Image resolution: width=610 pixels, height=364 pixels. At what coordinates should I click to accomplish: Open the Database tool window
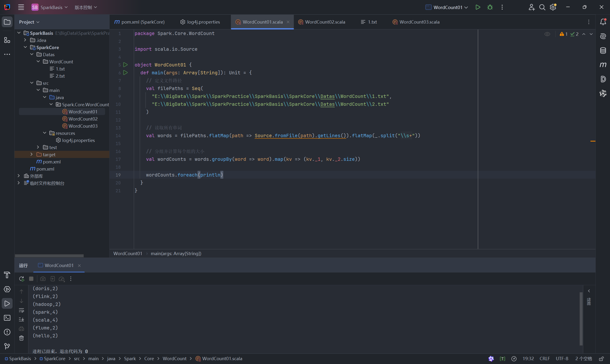[x=603, y=51]
